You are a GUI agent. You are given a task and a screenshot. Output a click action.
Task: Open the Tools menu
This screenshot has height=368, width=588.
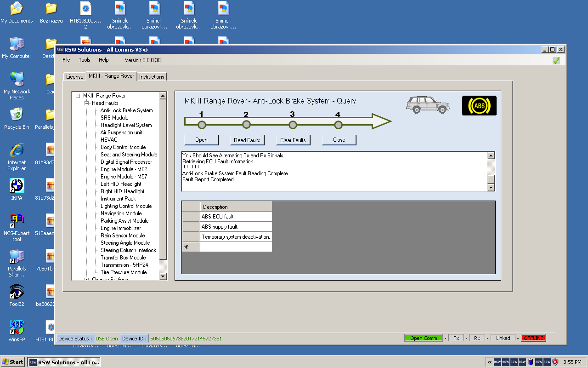coord(85,60)
